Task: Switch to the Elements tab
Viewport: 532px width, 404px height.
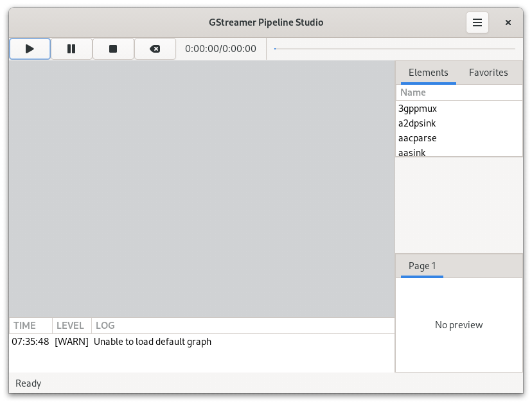Action: 428,73
